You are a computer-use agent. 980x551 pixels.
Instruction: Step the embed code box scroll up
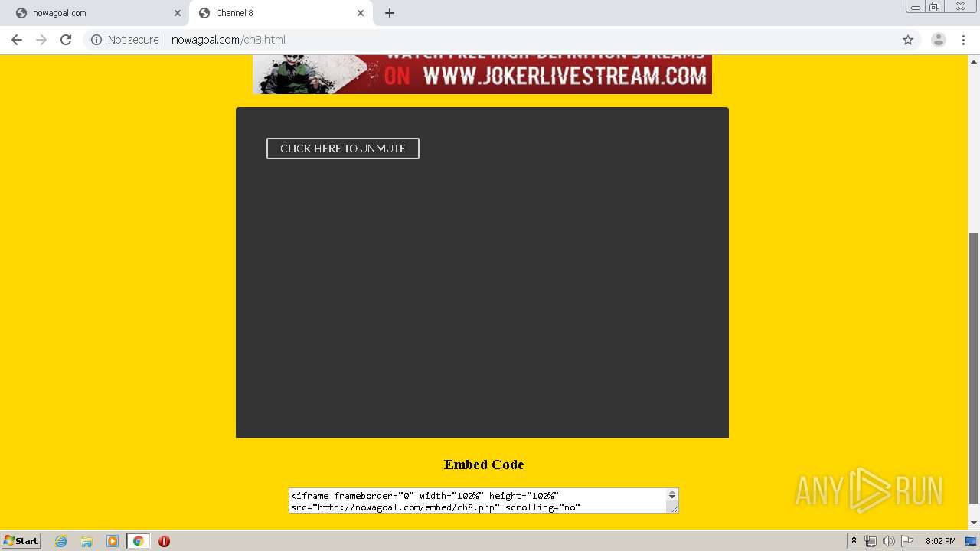[672, 494]
